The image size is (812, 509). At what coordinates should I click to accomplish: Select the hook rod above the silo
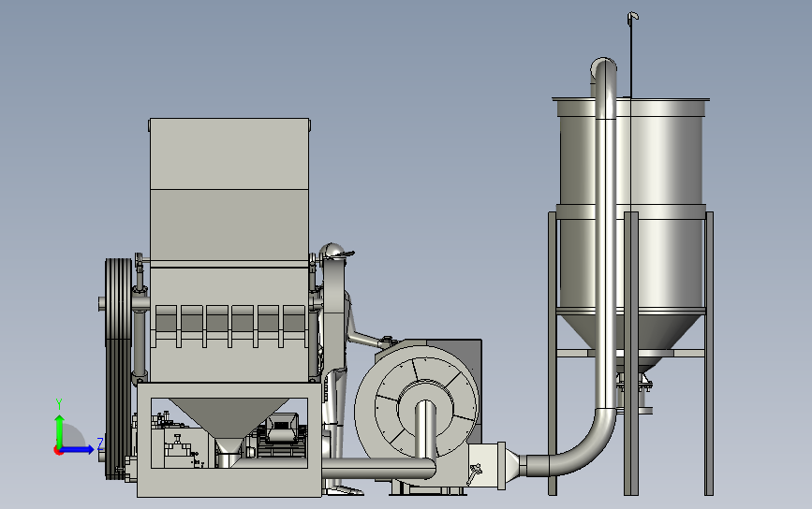tap(632, 54)
